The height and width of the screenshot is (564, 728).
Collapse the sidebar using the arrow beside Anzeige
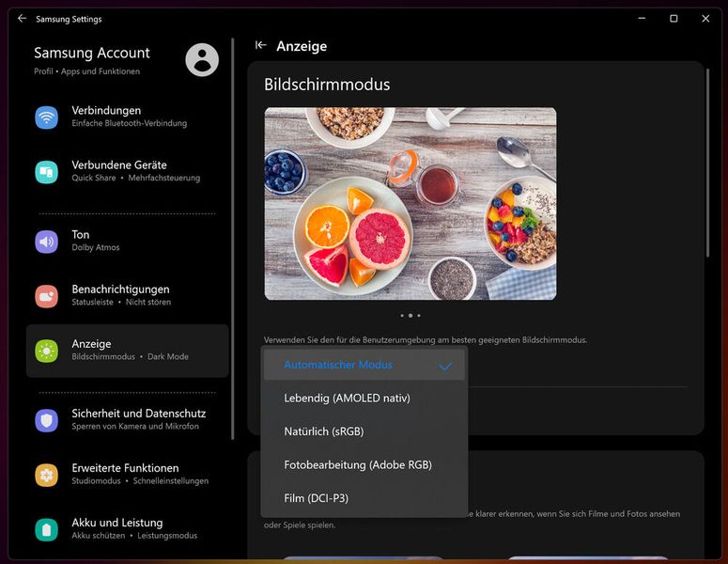coord(261,45)
